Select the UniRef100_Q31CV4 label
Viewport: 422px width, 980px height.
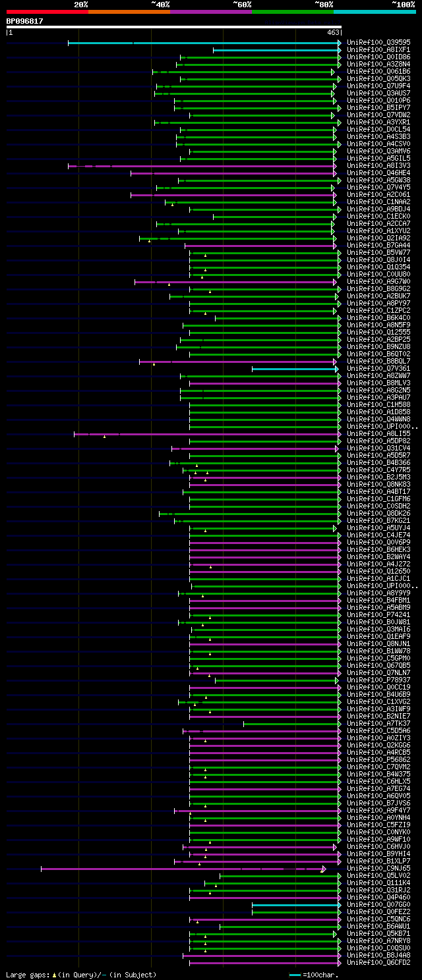click(x=378, y=448)
